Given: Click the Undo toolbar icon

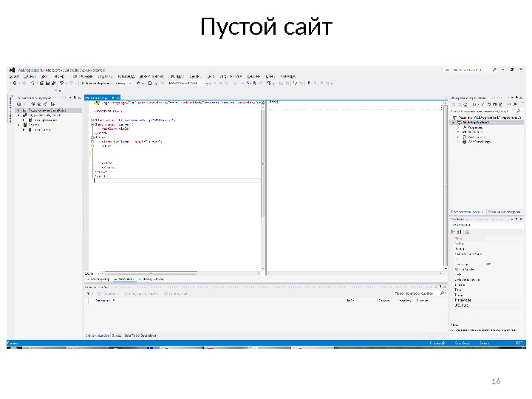Looking at the screenshot, I should [61, 83].
